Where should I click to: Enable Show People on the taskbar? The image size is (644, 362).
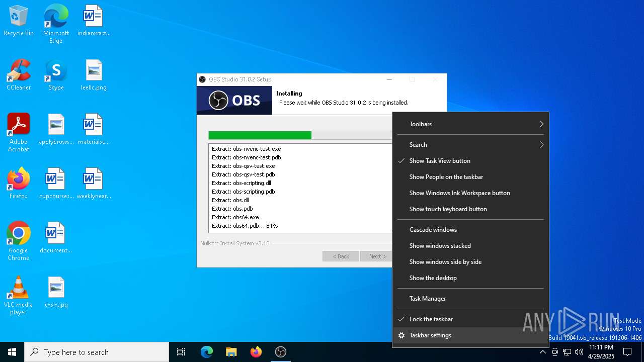click(x=470, y=177)
